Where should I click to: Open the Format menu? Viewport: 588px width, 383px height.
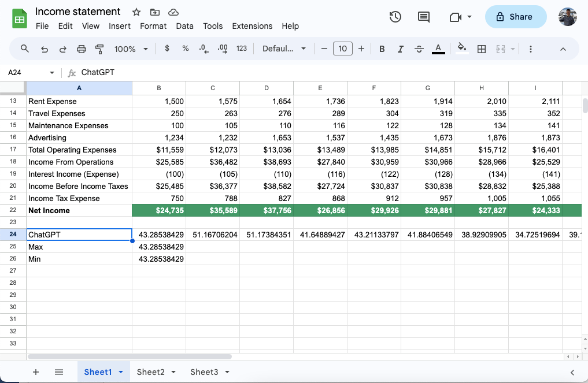tap(153, 26)
